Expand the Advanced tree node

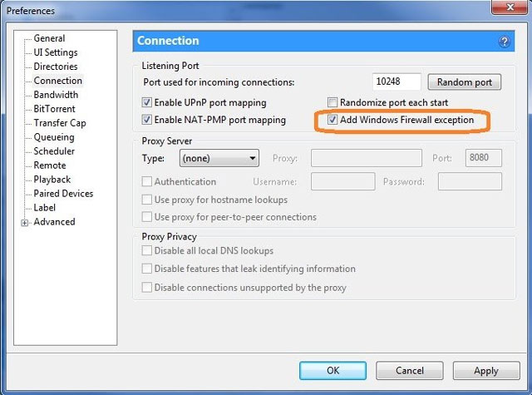24,223
